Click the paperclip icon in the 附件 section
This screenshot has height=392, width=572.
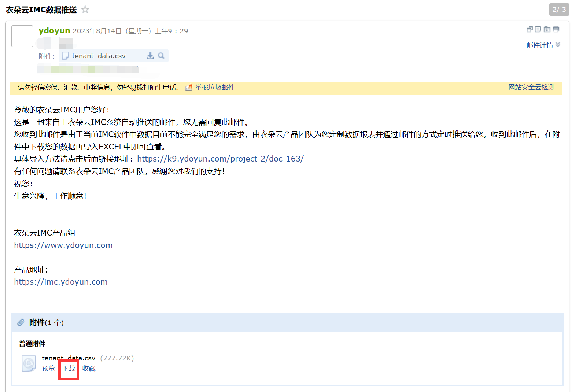point(21,322)
